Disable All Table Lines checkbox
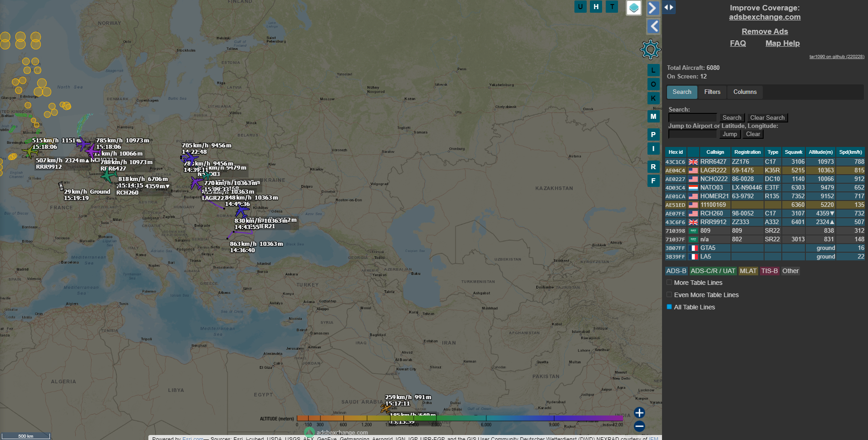 coord(669,307)
